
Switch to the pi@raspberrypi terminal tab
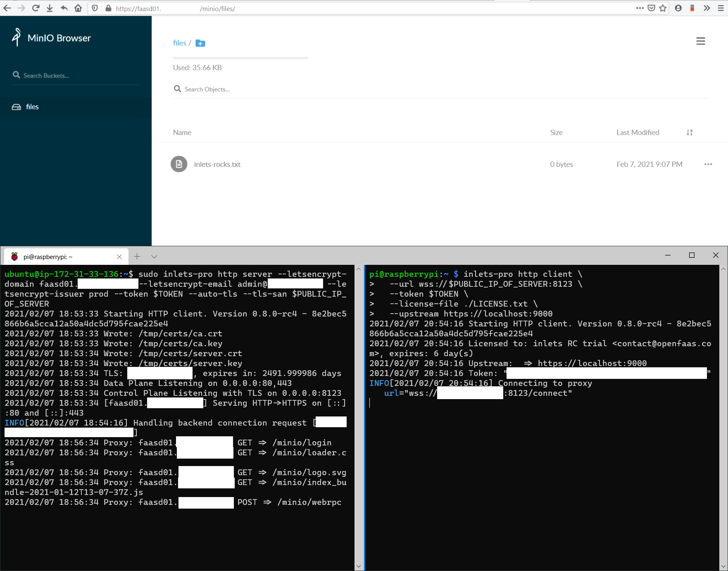(x=66, y=257)
